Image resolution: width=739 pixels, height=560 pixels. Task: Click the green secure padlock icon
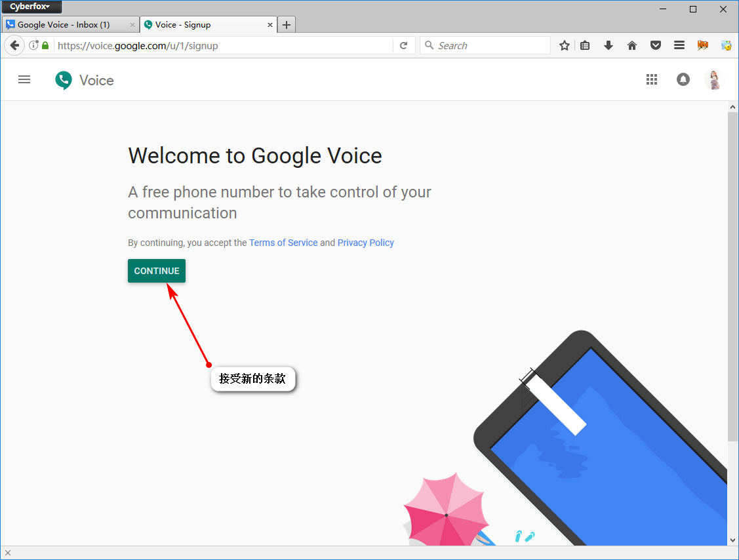(45, 45)
